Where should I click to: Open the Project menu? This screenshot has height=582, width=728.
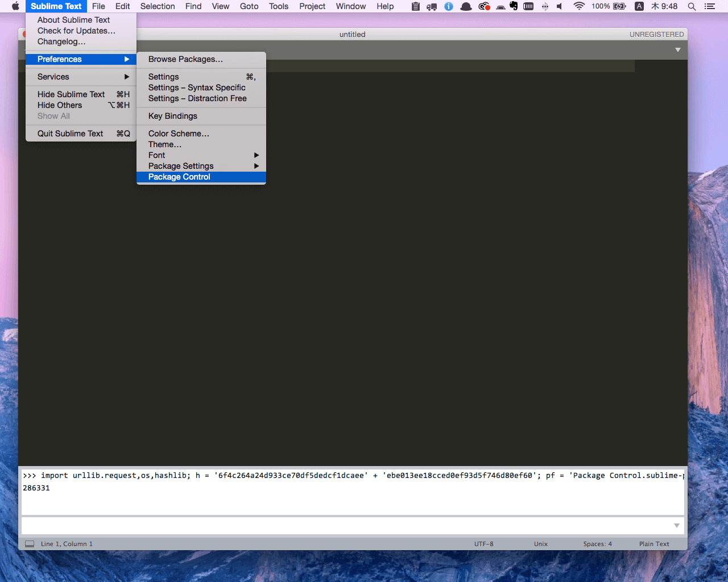point(312,6)
